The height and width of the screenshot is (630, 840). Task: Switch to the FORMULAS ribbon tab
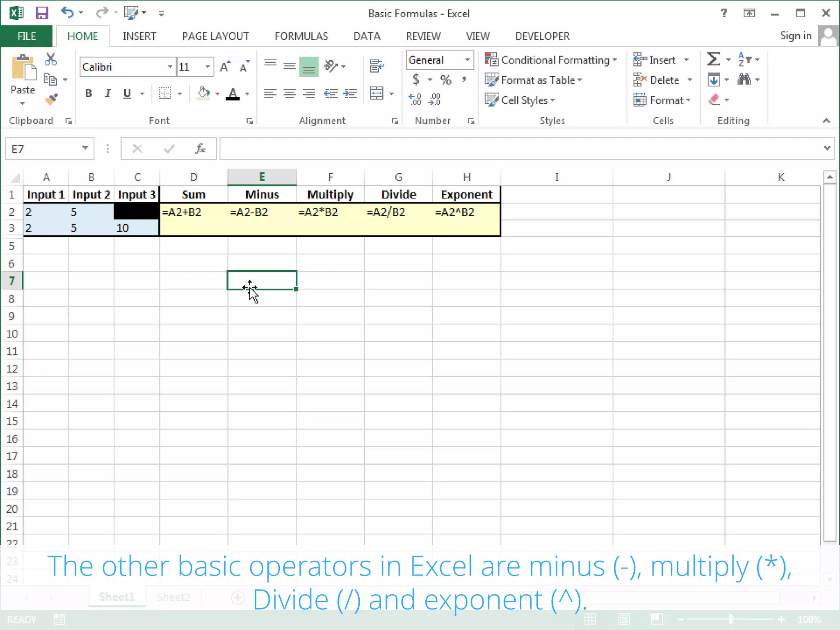(301, 36)
